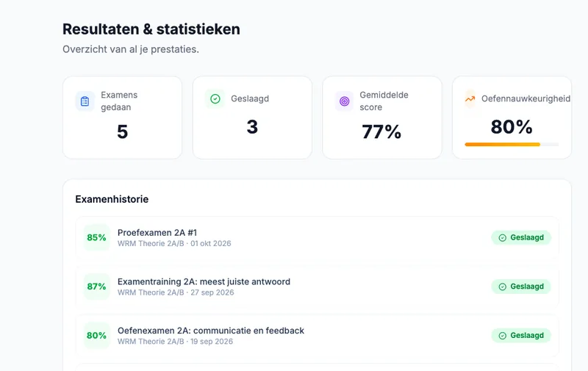Click 'Overzicht van al je prestaties.' subtitle
Viewport: 588px width, 371px height.
(131, 49)
